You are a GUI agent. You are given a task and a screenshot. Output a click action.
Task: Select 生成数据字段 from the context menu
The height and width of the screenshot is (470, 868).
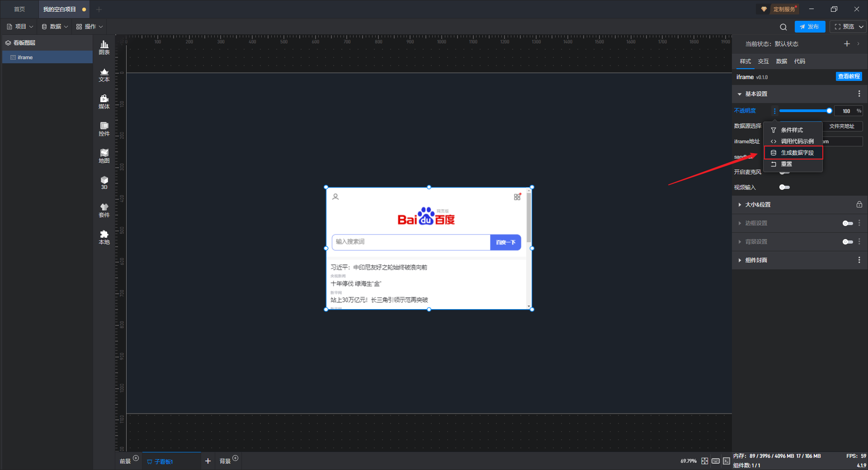pyautogui.click(x=793, y=153)
